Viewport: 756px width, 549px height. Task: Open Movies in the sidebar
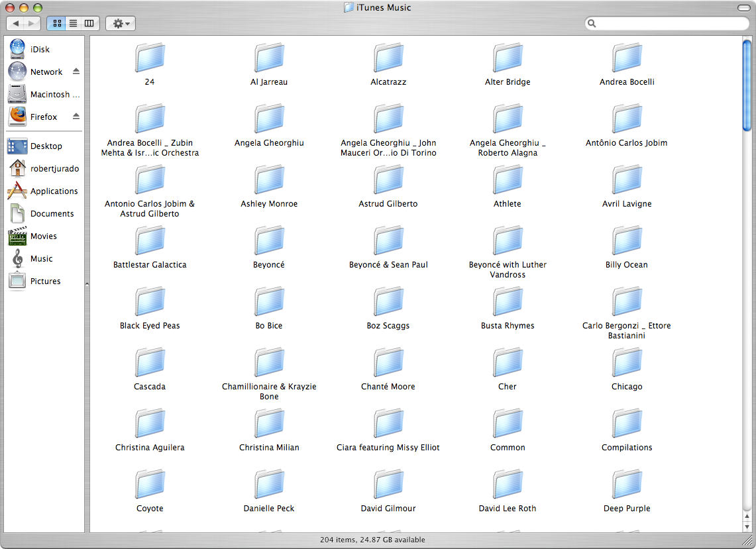click(x=32, y=236)
